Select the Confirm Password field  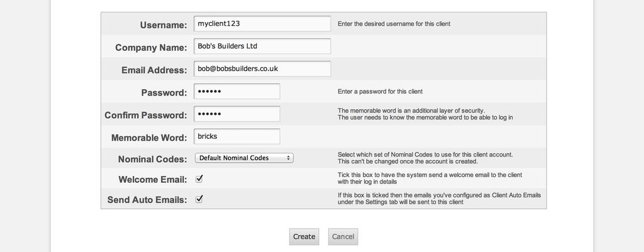click(x=237, y=114)
